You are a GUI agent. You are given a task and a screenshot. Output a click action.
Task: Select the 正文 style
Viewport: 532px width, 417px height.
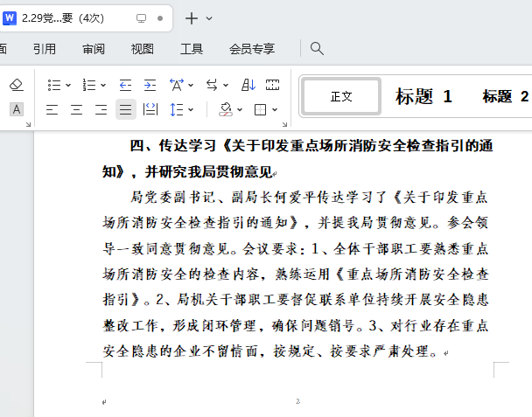341,96
